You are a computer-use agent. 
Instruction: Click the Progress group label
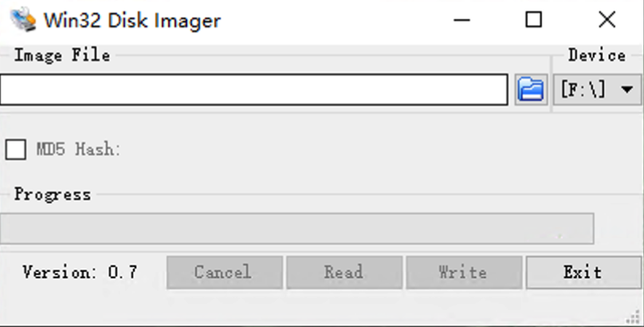pyautogui.click(x=53, y=195)
